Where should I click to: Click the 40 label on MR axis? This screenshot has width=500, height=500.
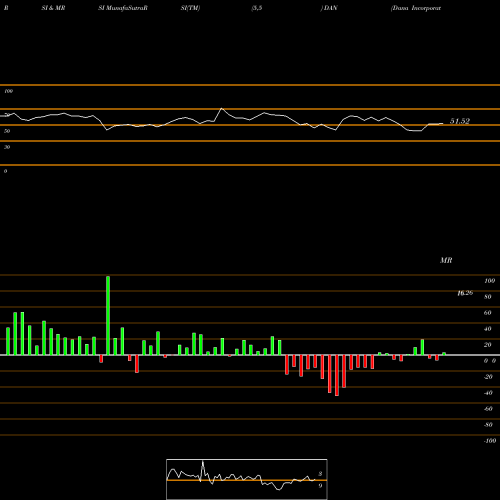coord(488,329)
